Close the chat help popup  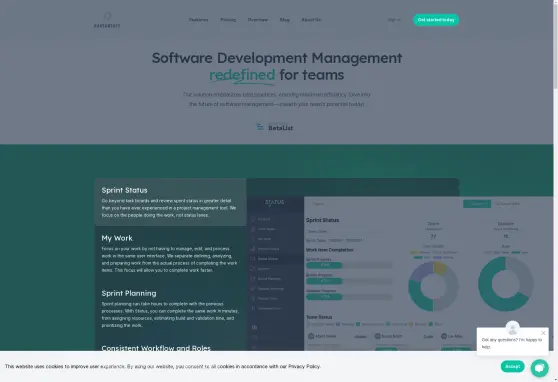pos(543,333)
